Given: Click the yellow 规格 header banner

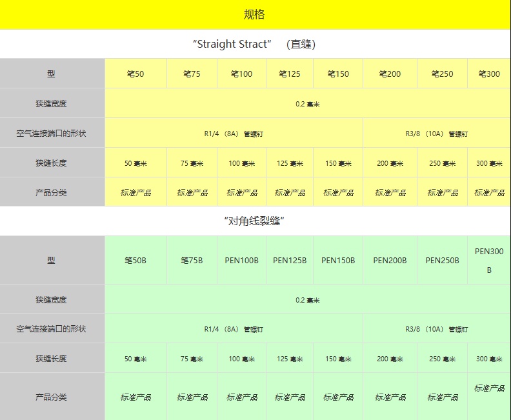Looking at the screenshot, I should coord(255,15).
